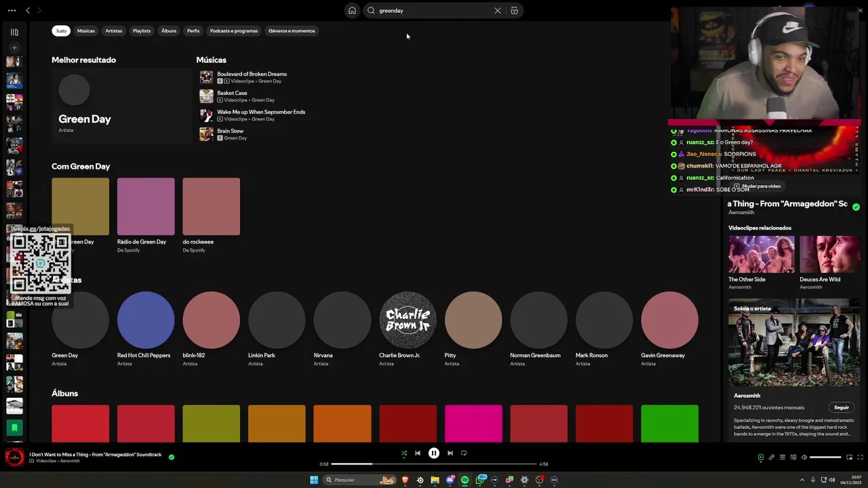Select the Tudo filter chip
This screenshot has height=488, width=868.
coord(61,30)
